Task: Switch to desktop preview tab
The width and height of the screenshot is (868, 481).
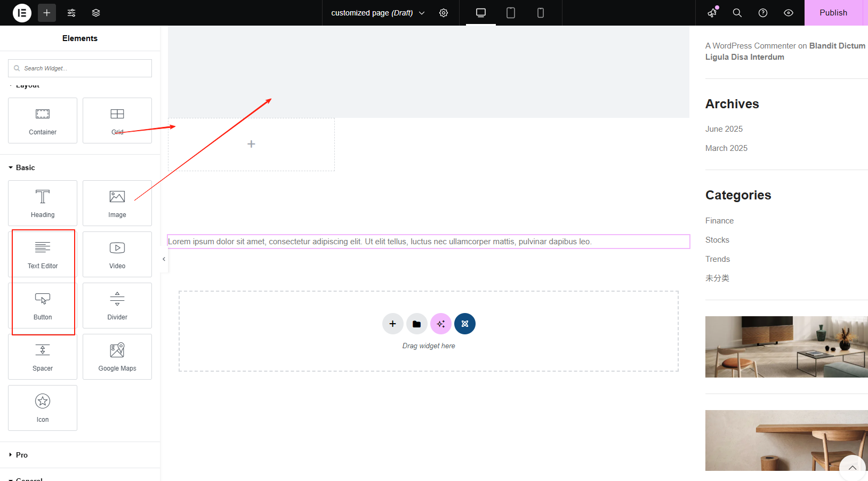Action: pyautogui.click(x=480, y=12)
